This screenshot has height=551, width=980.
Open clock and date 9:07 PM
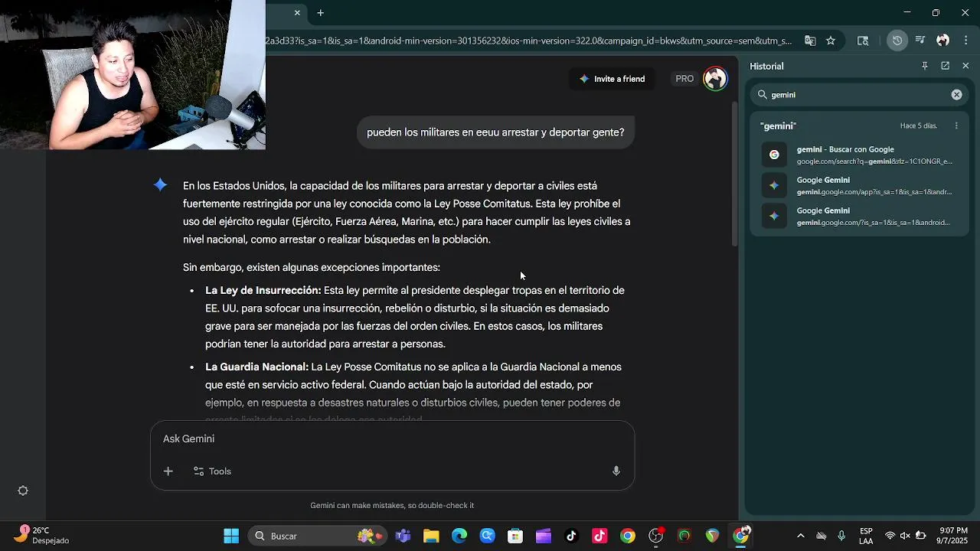953,536
